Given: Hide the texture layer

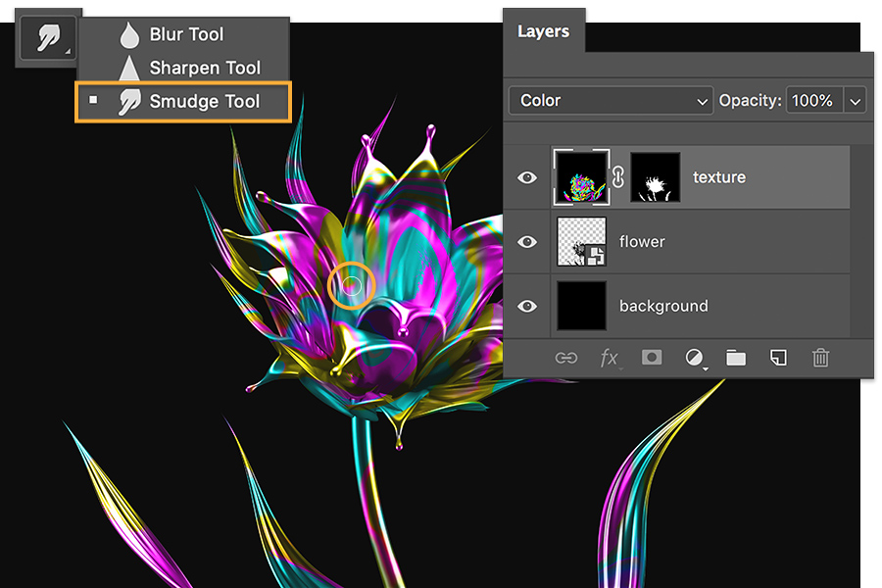Looking at the screenshot, I should click(x=527, y=177).
